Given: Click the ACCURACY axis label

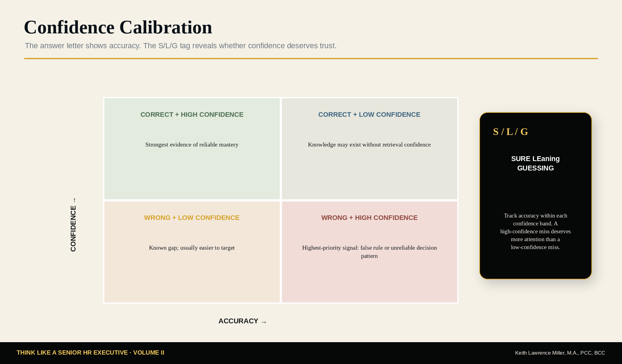Looking at the screenshot, I should [x=242, y=321].
